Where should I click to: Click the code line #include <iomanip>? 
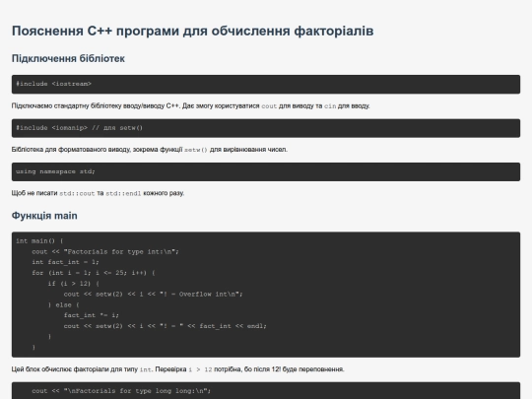pos(80,128)
